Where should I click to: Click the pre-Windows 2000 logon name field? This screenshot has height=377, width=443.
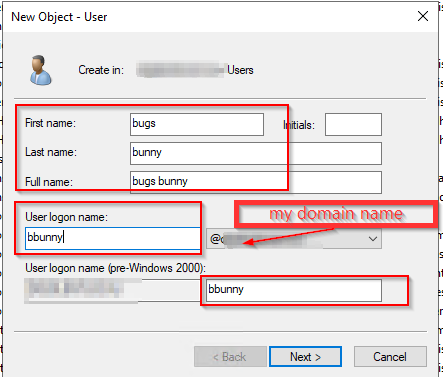click(x=294, y=290)
